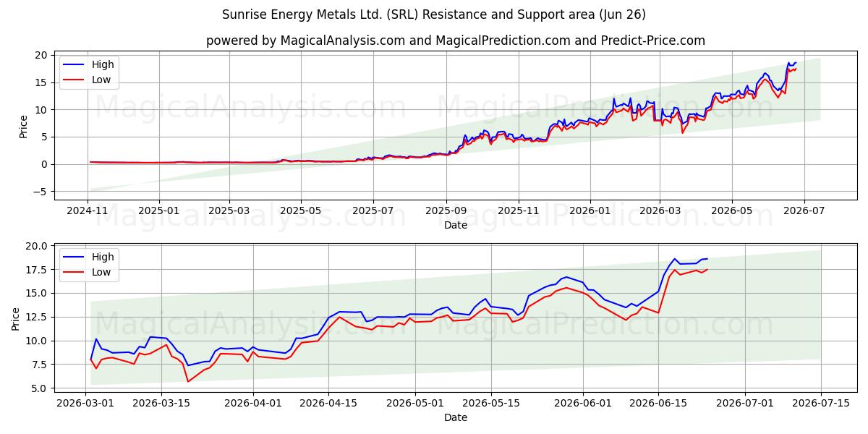This screenshot has height=434, width=868.
Task: Click the 2026-03-15 tick in bottom chart
Action: [x=161, y=403]
